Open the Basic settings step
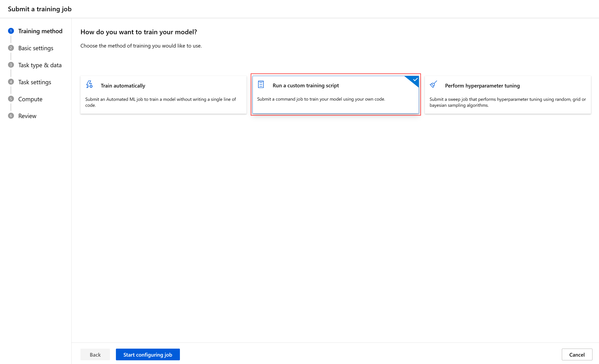This screenshot has height=364, width=599. click(x=35, y=48)
